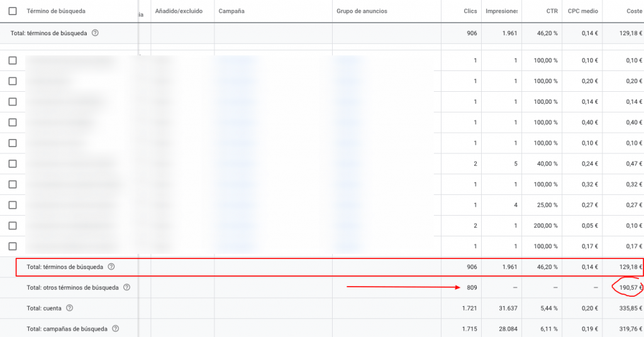Tick the checkbox for the 25,00 % CTR row
644x337 pixels.
pyautogui.click(x=13, y=205)
